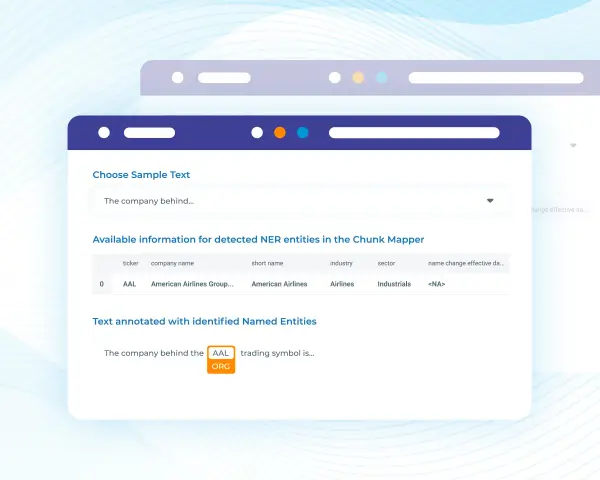Click the orange dot in front window header

tap(280, 132)
